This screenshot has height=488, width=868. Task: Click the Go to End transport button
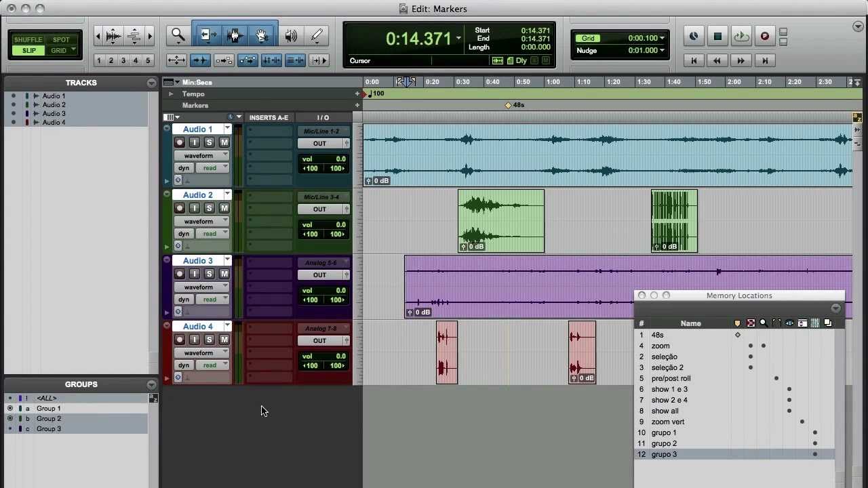[x=765, y=61]
